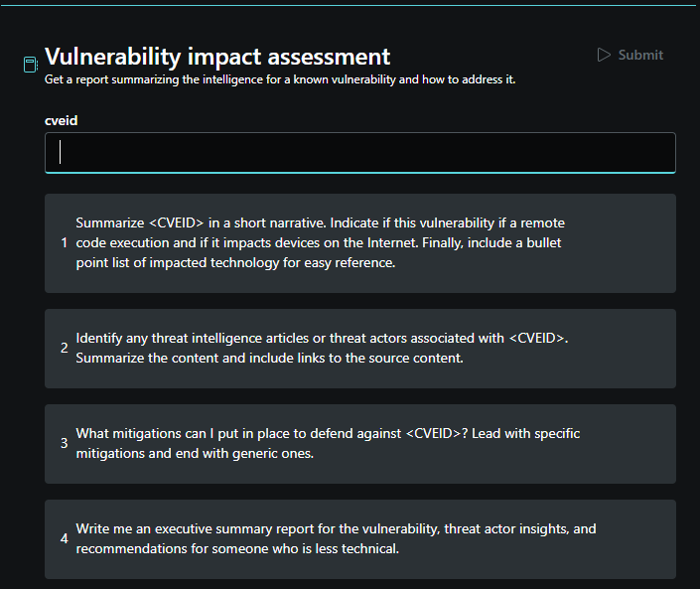Click the promptbook description about known vulnerability report
Screen dimensions: 700x589
(x=280, y=79)
